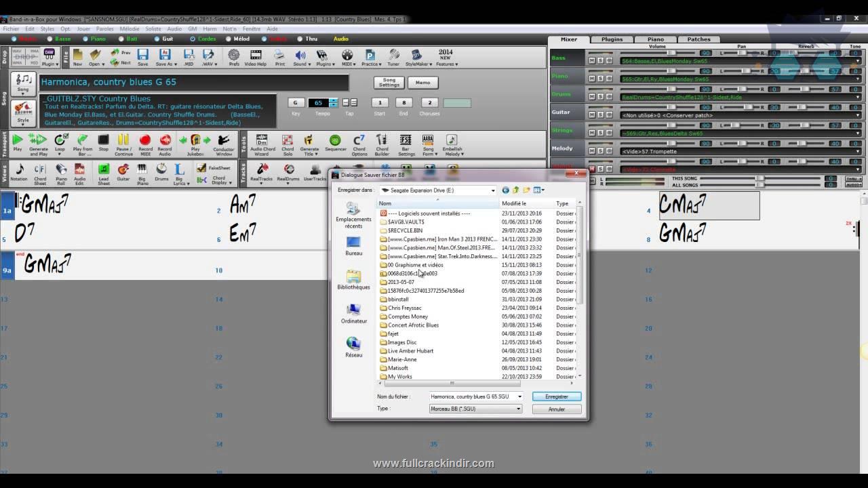Open Ordinateur location in save dialog
Viewport: 868px width, 488px height.
[353, 314]
